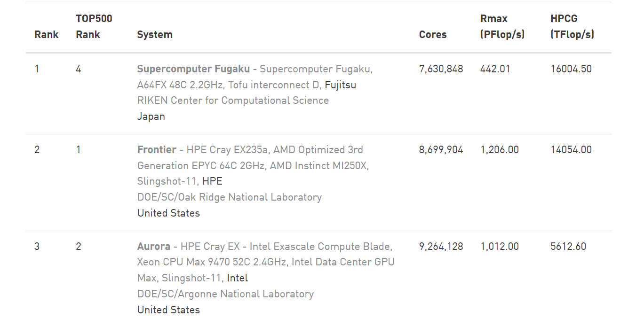The image size is (644, 326).
Task: Click the System column header
Action: point(155,35)
